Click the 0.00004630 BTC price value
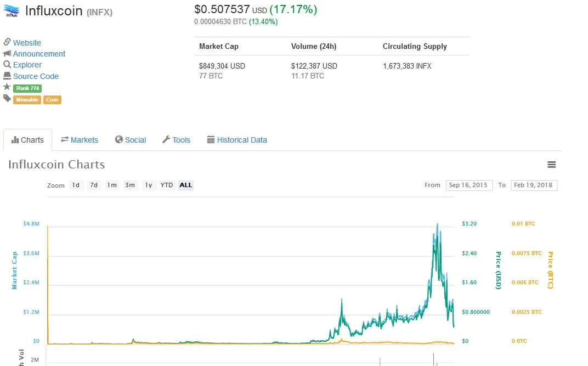The height and width of the screenshot is (366, 588). tap(220, 22)
